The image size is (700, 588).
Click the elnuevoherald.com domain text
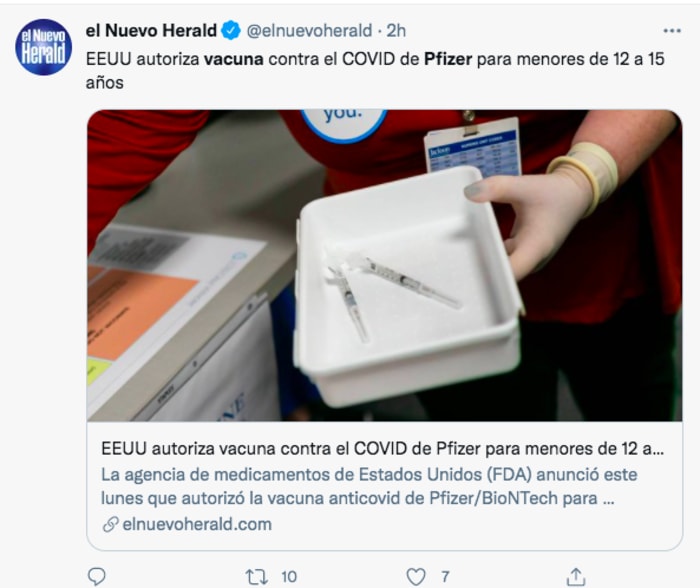point(197,524)
